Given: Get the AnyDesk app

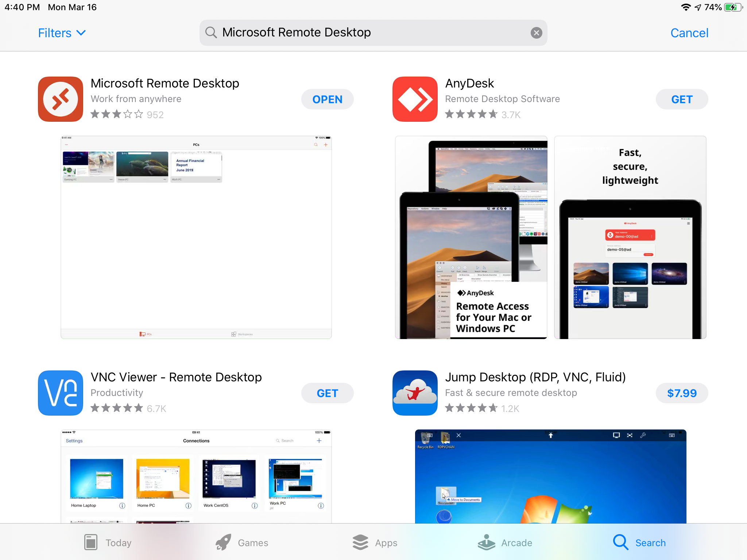Looking at the screenshot, I should tap(681, 99).
